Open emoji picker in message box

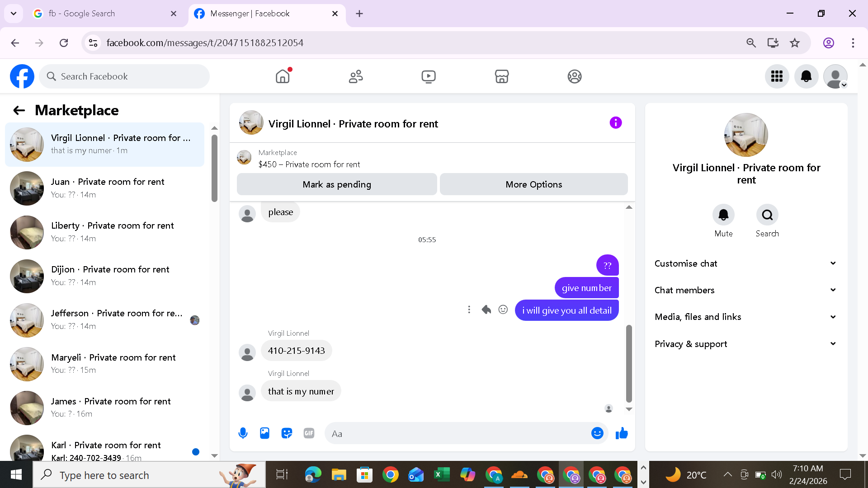coord(597,433)
